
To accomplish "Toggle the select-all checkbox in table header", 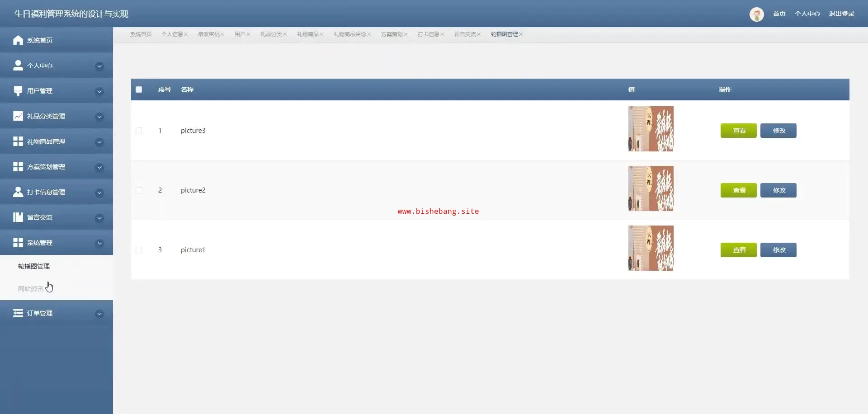I will 139,89.
